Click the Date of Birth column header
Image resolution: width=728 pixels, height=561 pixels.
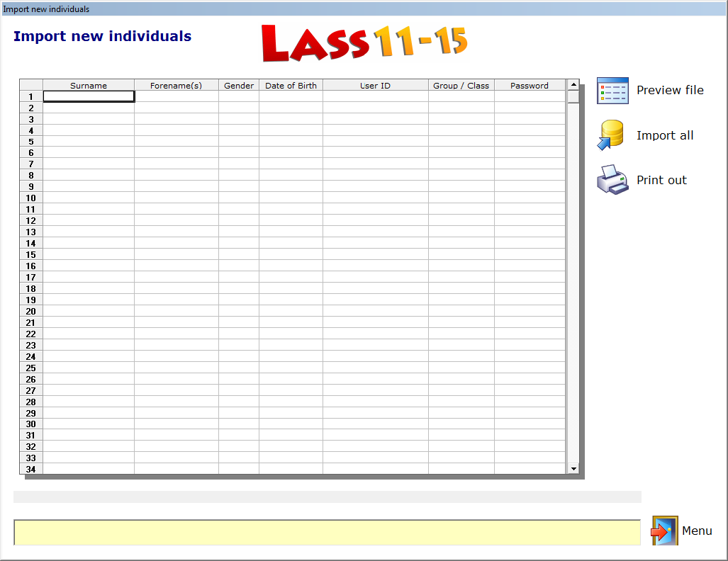tap(291, 86)
